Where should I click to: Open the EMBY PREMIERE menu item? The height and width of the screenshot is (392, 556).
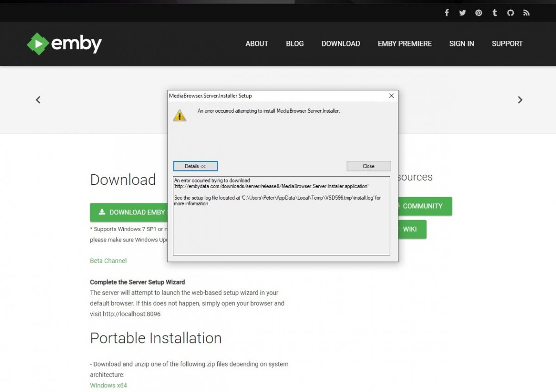[x=404, y=44]
